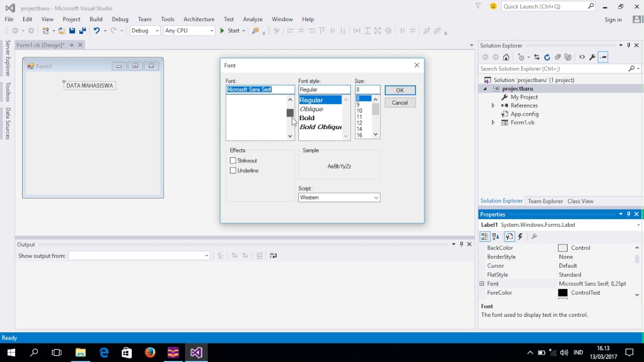Click the Refresh icon in Solution Explorer

click(x=547, y=57)
